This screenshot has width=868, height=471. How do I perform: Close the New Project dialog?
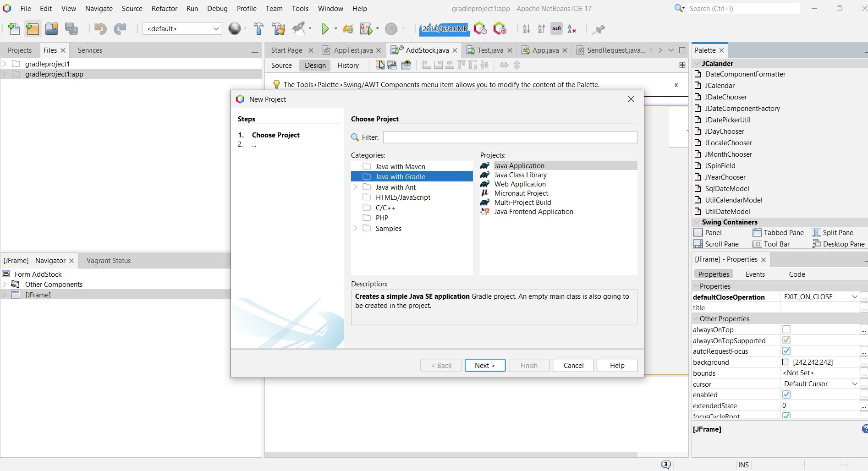click(631, 99)
